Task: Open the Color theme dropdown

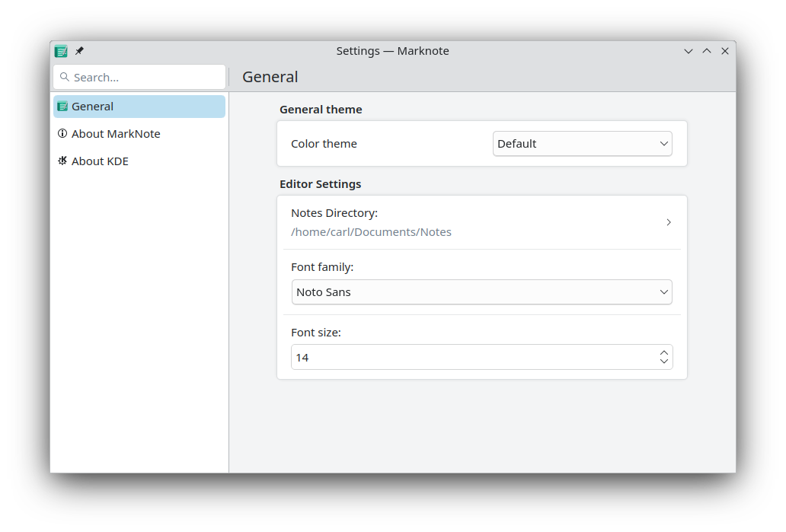Action: (x=583, y=144)
